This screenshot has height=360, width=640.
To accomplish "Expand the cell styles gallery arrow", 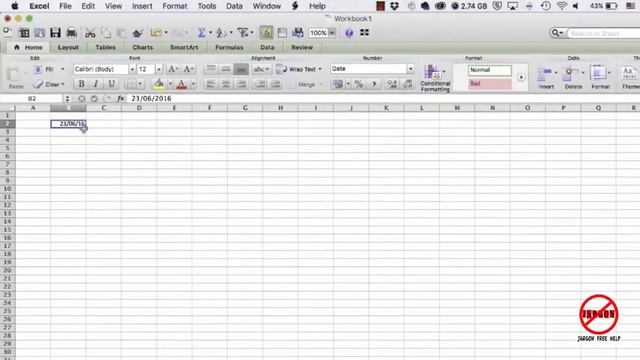I will click(x=521, y=77).
